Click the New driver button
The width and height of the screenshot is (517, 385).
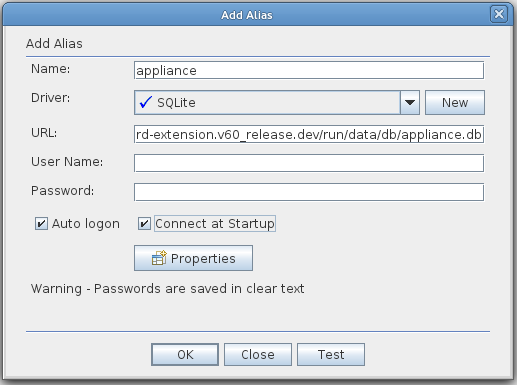[455, 102]
